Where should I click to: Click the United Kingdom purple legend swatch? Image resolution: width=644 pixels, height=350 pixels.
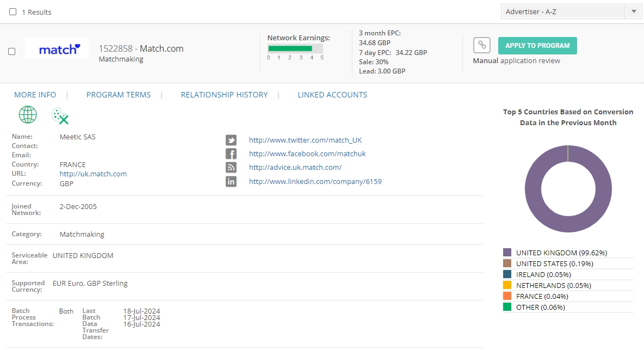507,252
